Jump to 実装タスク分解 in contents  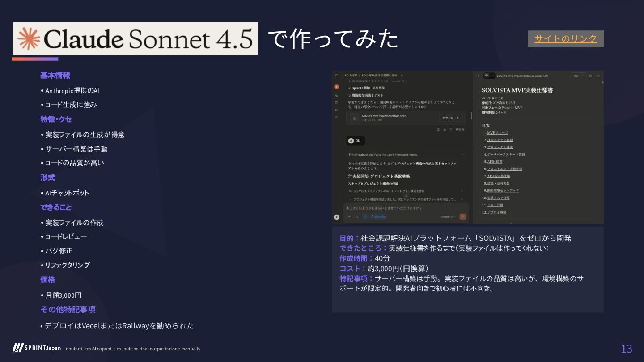point(498,198)
